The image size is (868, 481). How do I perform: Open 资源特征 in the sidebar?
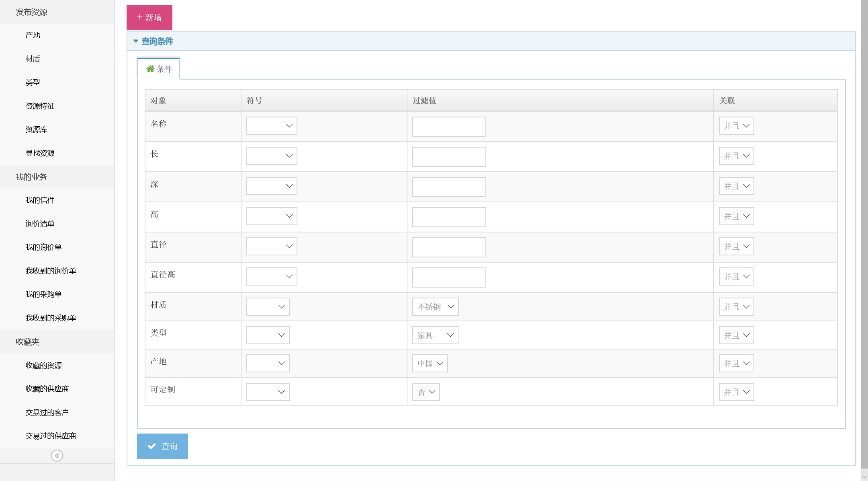click(57, 106)
